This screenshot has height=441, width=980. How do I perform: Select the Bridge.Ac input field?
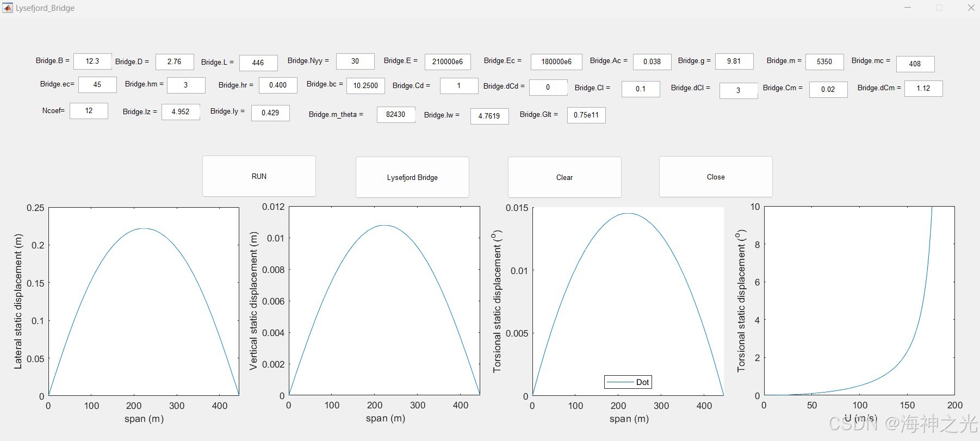tap(652, 61)
